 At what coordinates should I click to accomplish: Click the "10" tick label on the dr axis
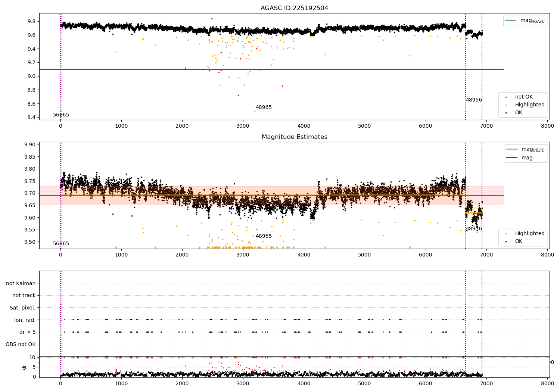[x=32, y=358]
